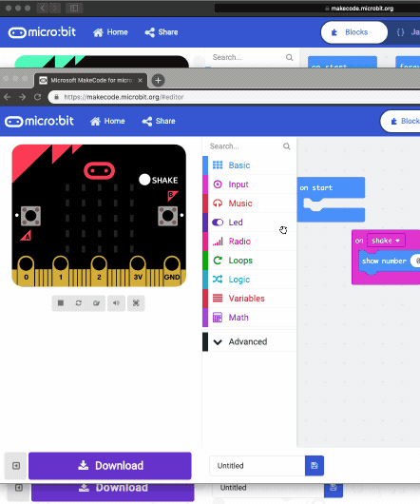The height and width of the screenshot is (504, 420).
Task: Click the purple Download button in front window
Action: 110,466
